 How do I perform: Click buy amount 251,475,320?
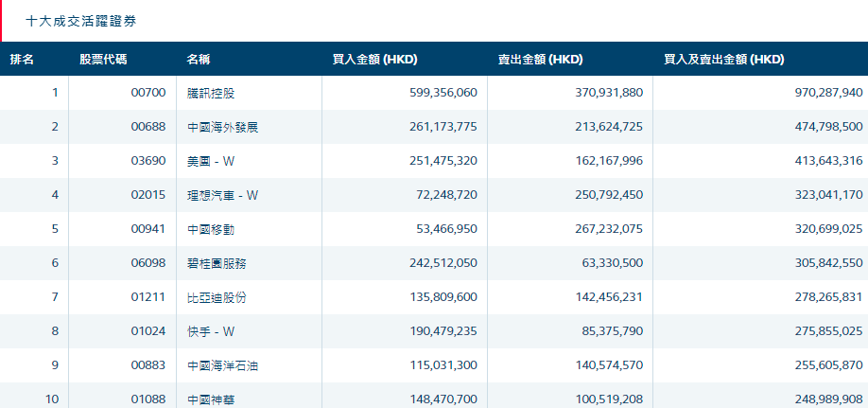443,161
